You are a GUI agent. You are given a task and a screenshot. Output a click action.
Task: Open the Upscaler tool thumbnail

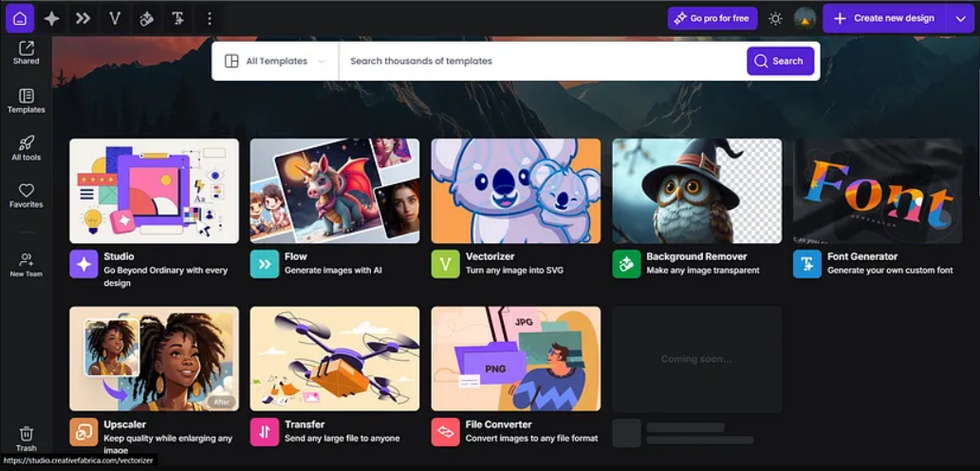154,358
